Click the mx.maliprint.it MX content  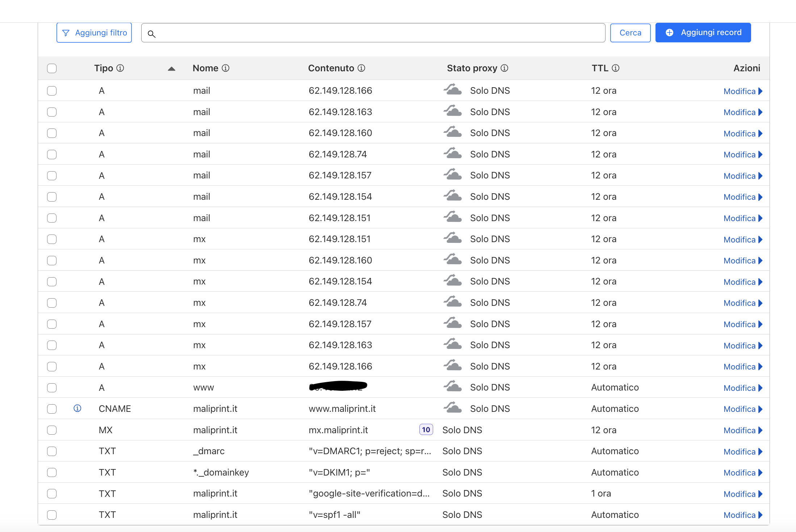338,430
